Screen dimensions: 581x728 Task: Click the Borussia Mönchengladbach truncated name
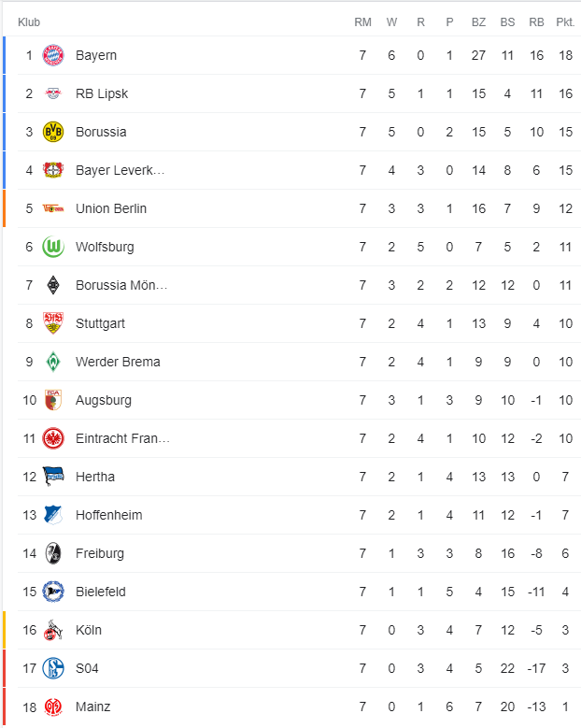pos(121,285)
